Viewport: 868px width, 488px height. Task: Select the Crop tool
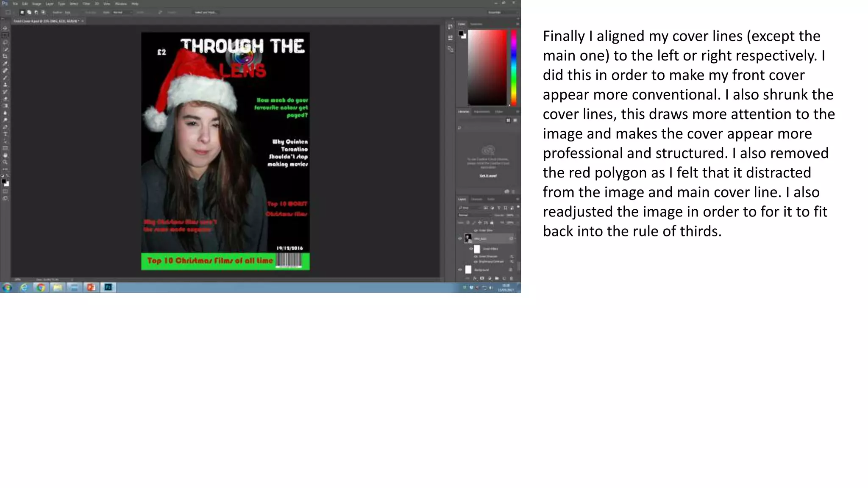(5, 56)
